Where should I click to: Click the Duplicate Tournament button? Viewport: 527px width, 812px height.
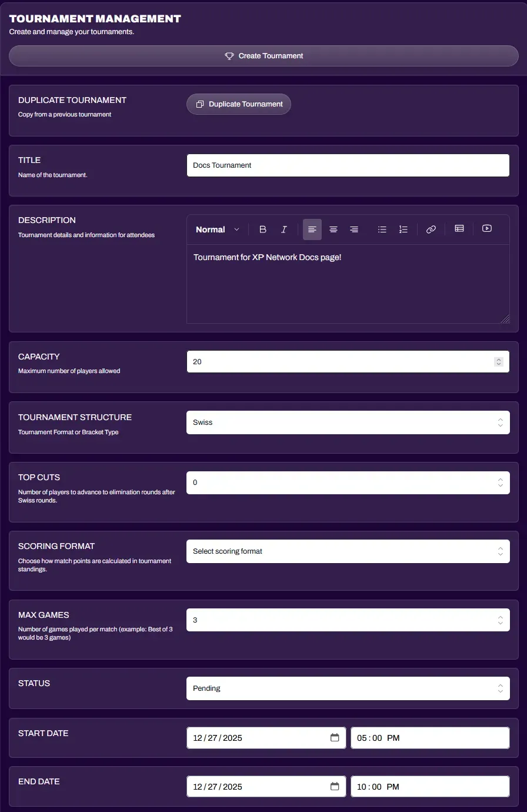tap(239, 104)
